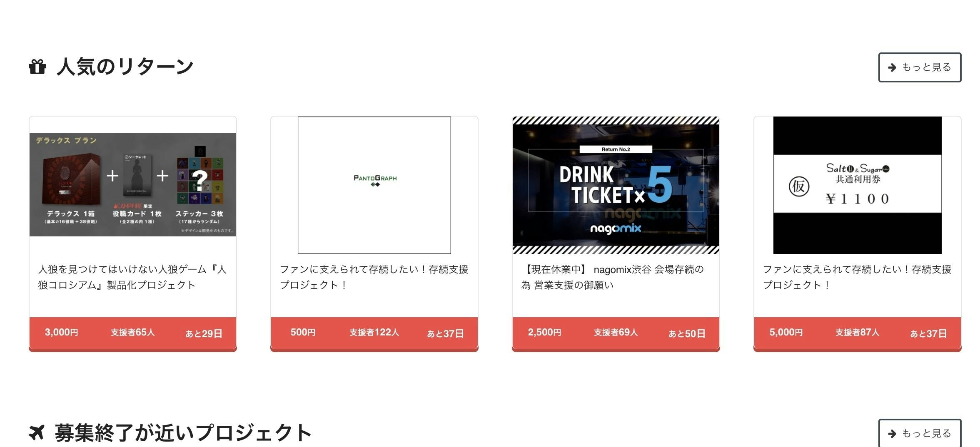Screen dimensions: 980x447
Task: Click the gift icon beside 人気のリターン
Action: tap(37, 67)
